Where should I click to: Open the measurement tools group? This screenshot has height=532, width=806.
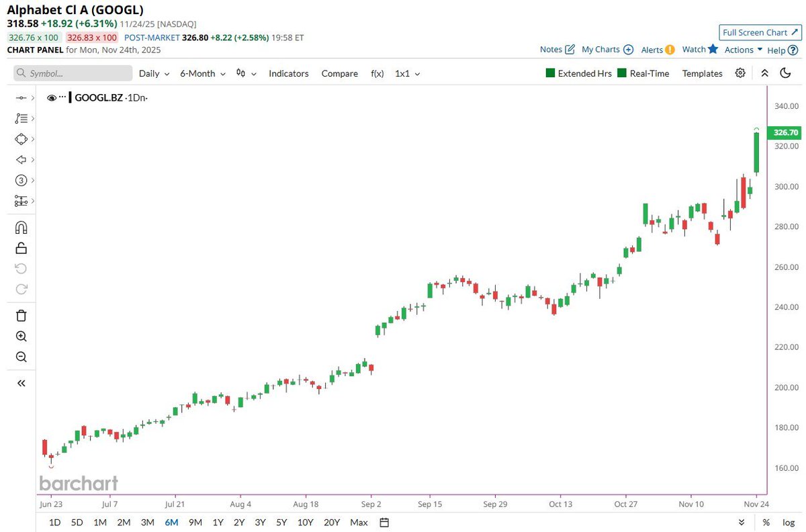pyautogui.click(x=20, y=201)
